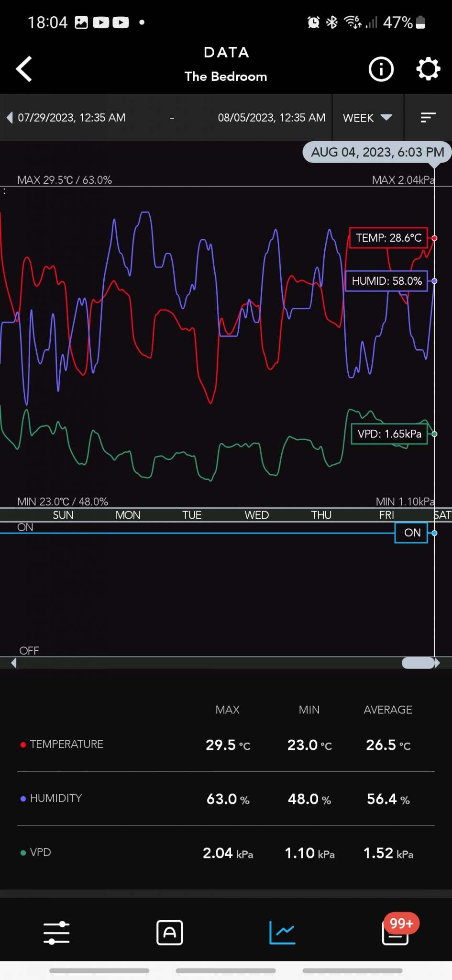The height and width of the screenshot is (980, 452).
Task: Open the controls sliders tab icon
Action: (56, 933)
